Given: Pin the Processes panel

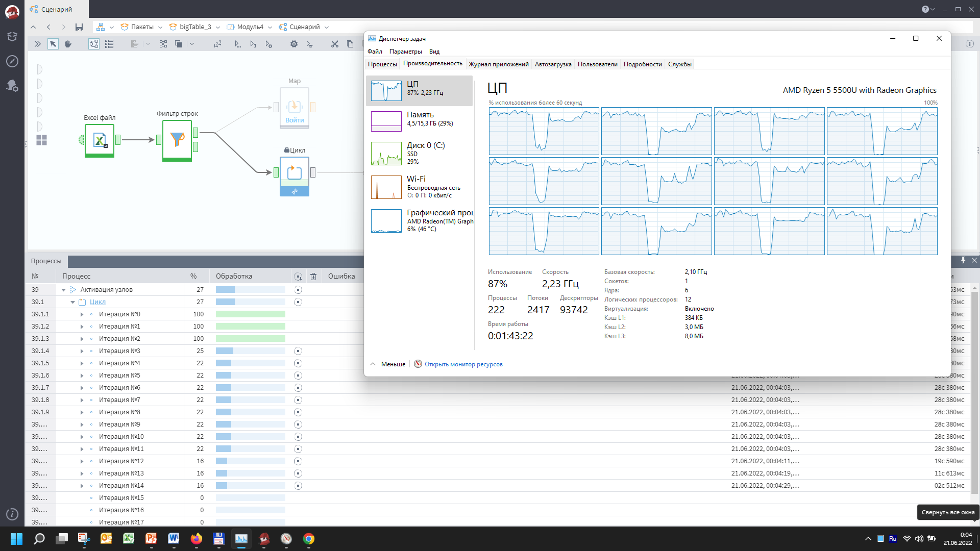Looking at the screenshot, I should [963, 260].
